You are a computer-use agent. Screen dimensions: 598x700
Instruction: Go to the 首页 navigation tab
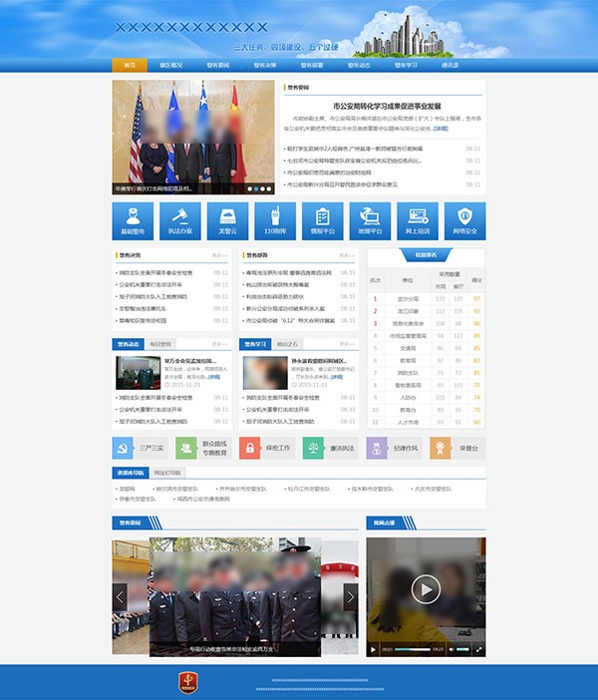coord(129,65)
